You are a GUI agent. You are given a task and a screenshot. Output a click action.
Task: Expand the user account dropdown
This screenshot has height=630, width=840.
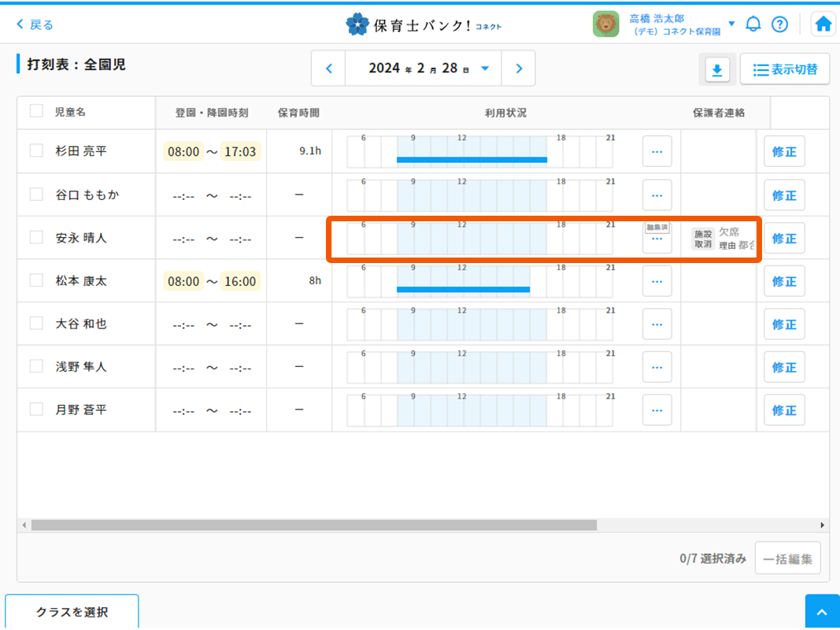click(731, 24)
